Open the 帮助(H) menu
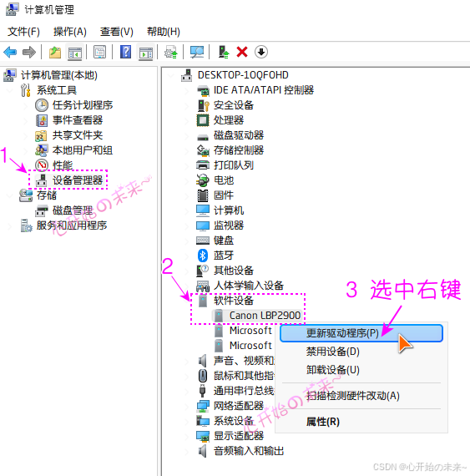470x476 pixels. (164, 32)
